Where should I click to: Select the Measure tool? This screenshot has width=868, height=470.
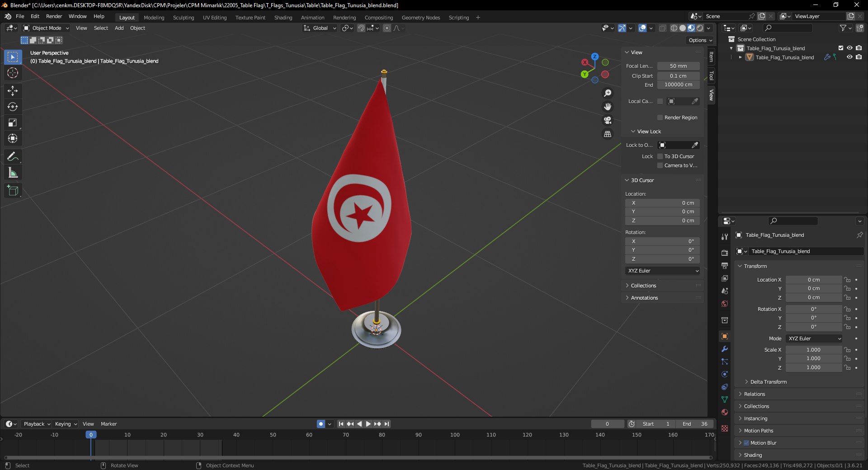coord(13,173)
